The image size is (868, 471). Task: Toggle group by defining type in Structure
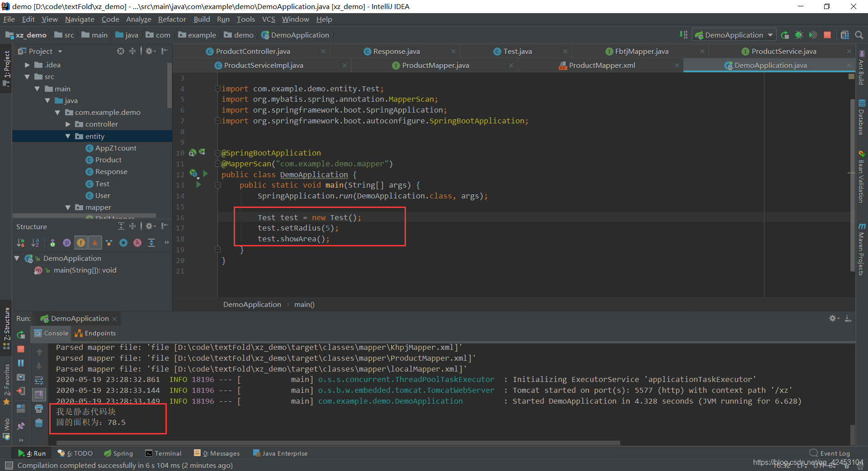[52, 243]
